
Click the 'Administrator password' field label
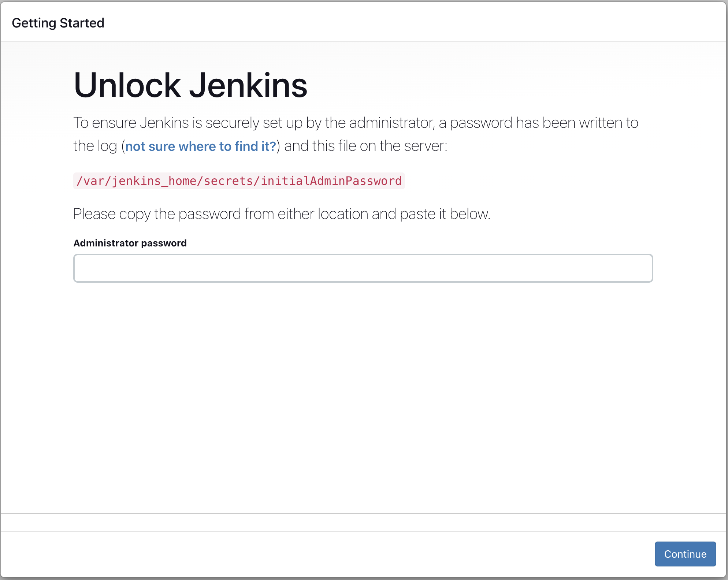[130, 243]
